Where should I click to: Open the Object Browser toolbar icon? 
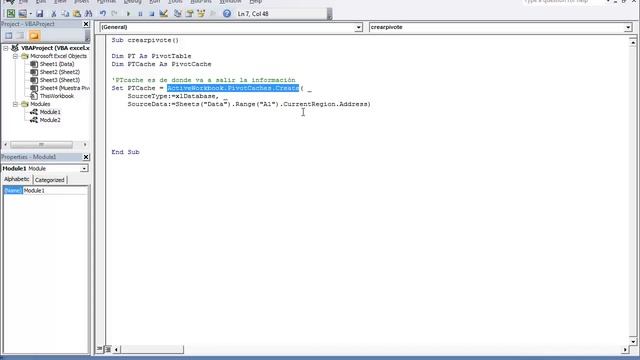click(x=201, y=13)
